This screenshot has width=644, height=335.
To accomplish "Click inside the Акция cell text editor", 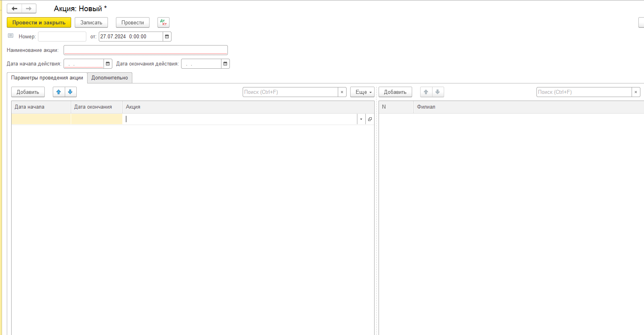I will [x=240, y=119].
